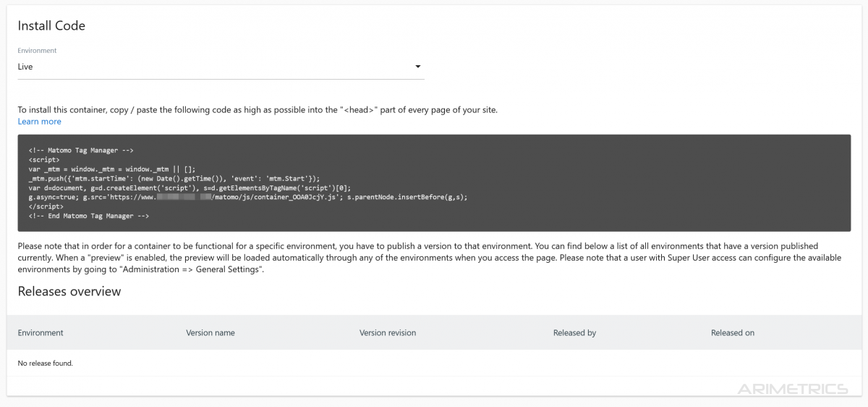868x407 pixels.
Task: Click the "<!-- End Matomo Tag Manager -->" comment
Action: tap(88, 216)
